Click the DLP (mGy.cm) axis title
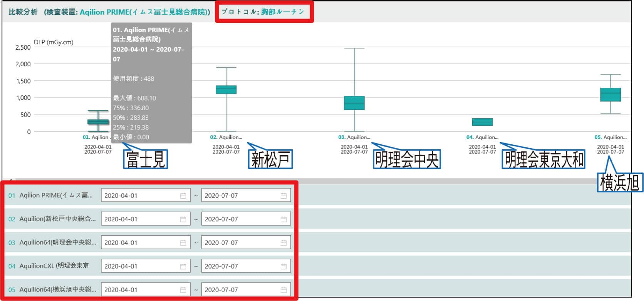This screenshot has height=301, width=644. 54,42
